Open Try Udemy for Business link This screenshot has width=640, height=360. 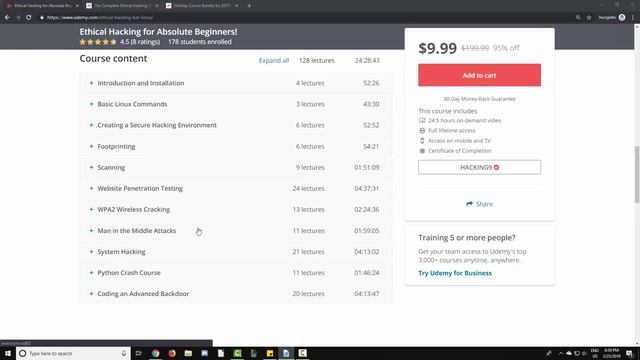(455, 273)
